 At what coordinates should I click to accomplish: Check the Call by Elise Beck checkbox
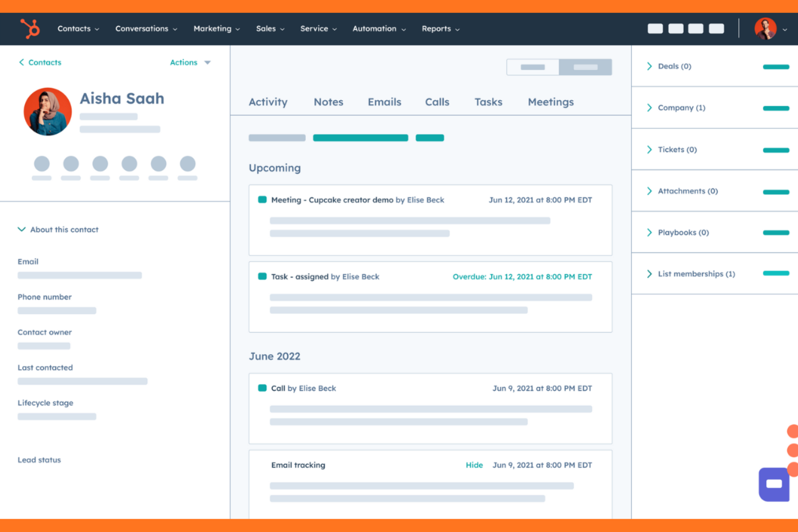tap(262, 388)
